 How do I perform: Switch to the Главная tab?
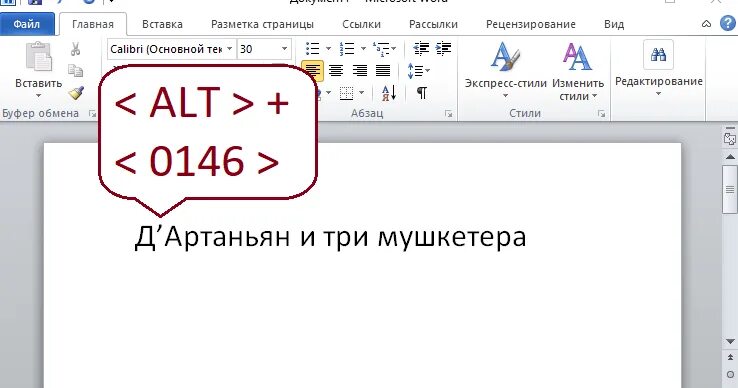pyautogui.click(x=93, y=24)
